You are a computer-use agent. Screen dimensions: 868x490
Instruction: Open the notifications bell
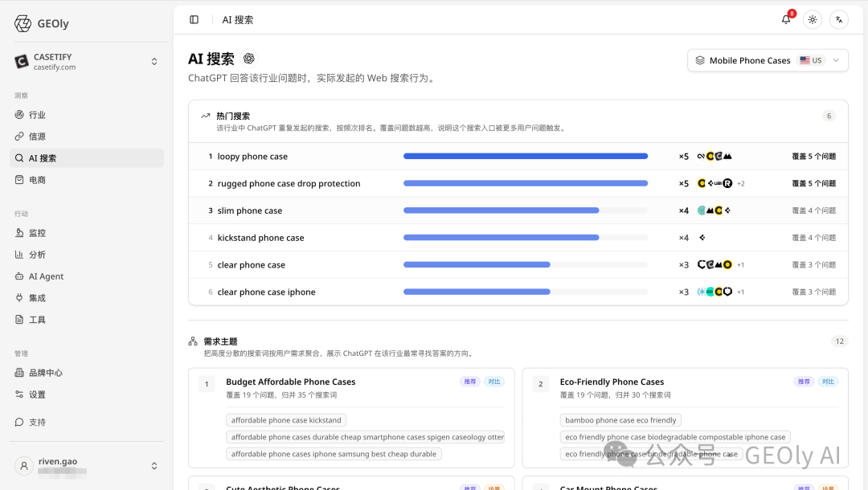tap(786, 20)
